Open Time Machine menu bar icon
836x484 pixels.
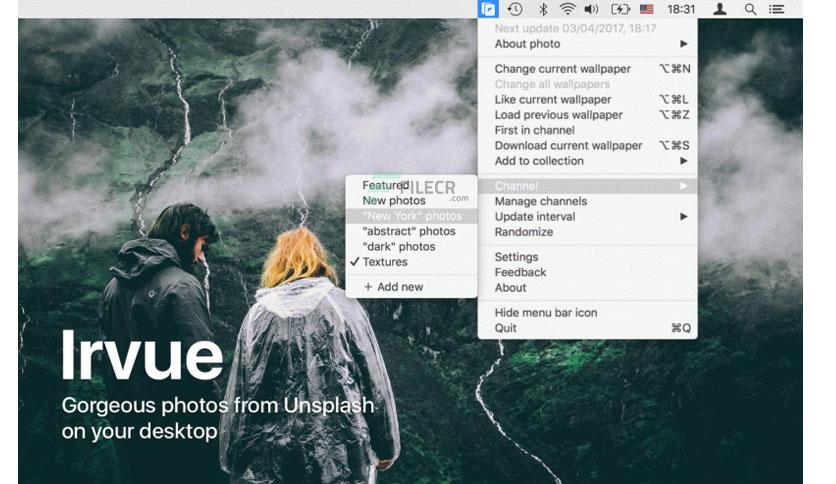pos(515,9)
